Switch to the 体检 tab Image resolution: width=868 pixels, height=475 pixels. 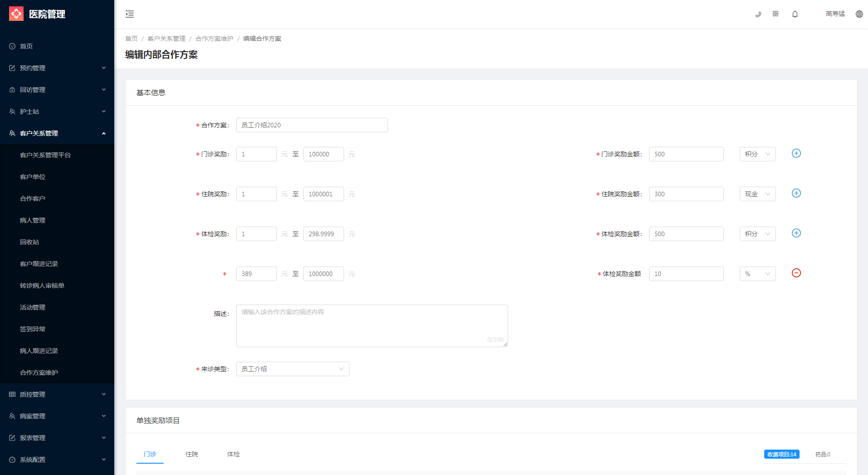(x=233, y=454)
